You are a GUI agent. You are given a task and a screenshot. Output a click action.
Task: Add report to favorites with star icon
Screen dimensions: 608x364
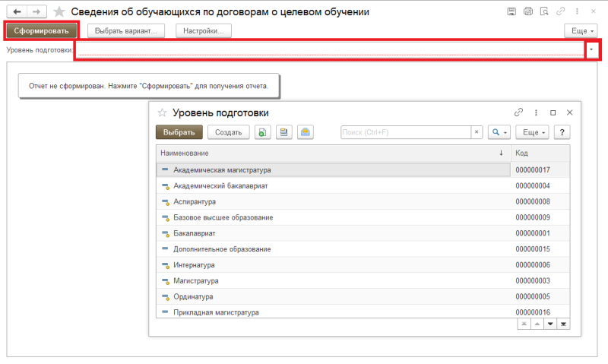coord(59,12)
